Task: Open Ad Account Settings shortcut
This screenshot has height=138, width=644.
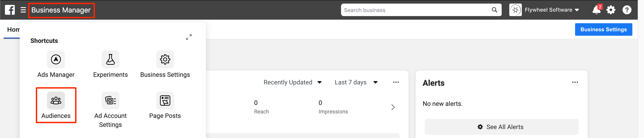Action: [110, 100]
